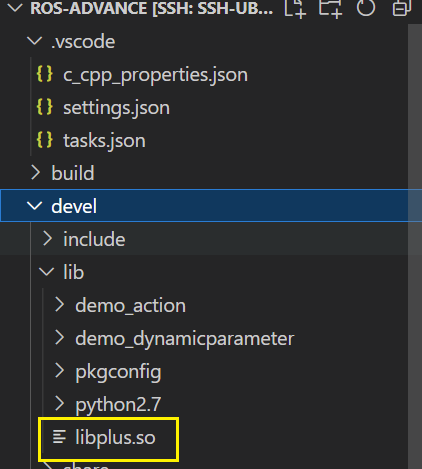
Task: Open settings.json file
Action: tap(116, 108)
